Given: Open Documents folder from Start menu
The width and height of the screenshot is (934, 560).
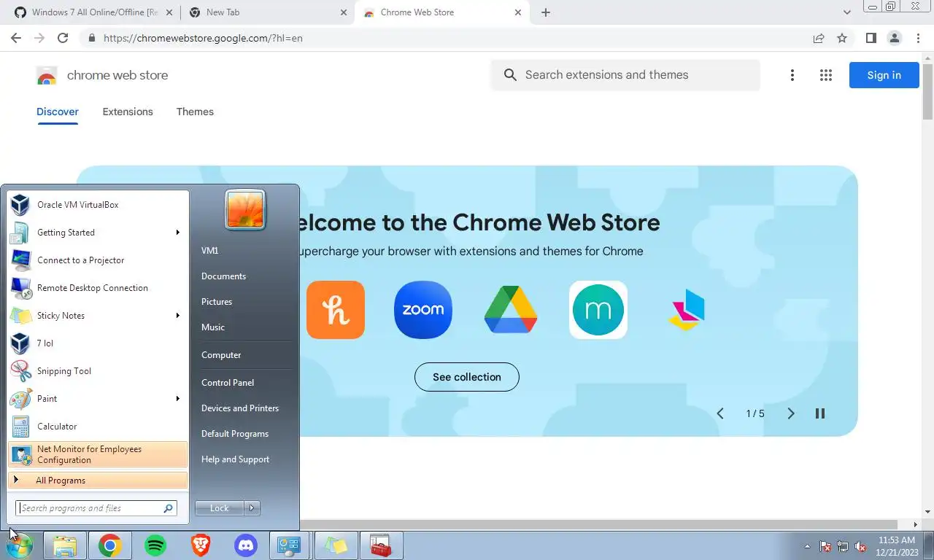Looking at the screenshot, I should (223, 276).
